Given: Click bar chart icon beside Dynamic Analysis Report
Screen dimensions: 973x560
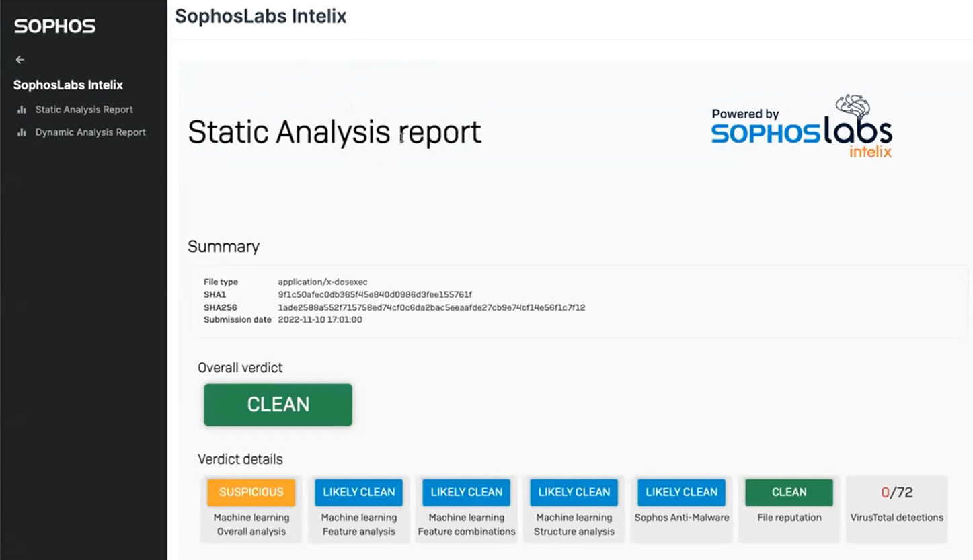Looking at the screenshot, I should click(x=22, y=132).
